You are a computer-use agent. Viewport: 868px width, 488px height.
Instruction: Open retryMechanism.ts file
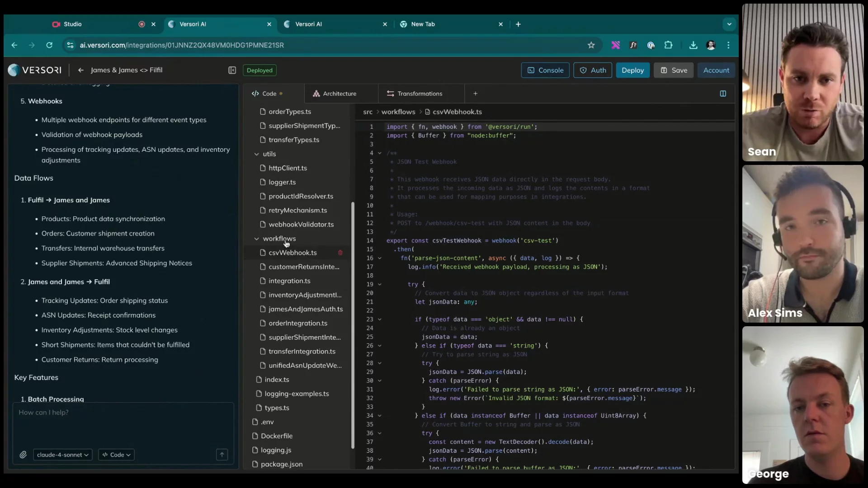pos(297,210)
